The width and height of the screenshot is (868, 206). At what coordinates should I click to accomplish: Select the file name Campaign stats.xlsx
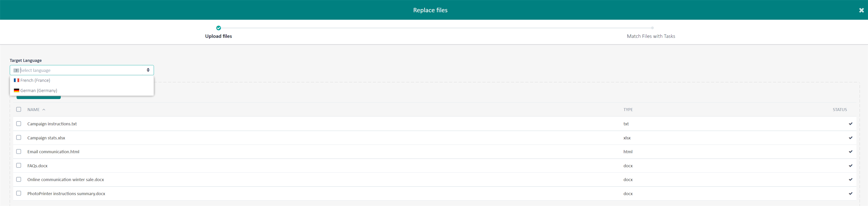46,138
